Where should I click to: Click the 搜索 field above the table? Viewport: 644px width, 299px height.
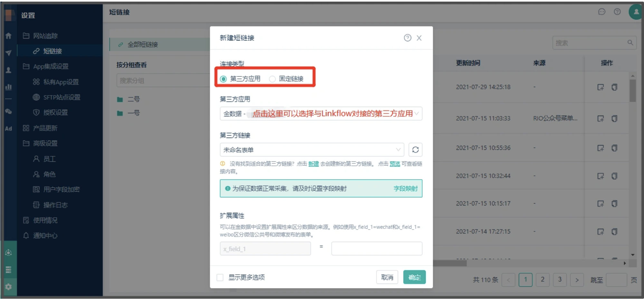594,43
